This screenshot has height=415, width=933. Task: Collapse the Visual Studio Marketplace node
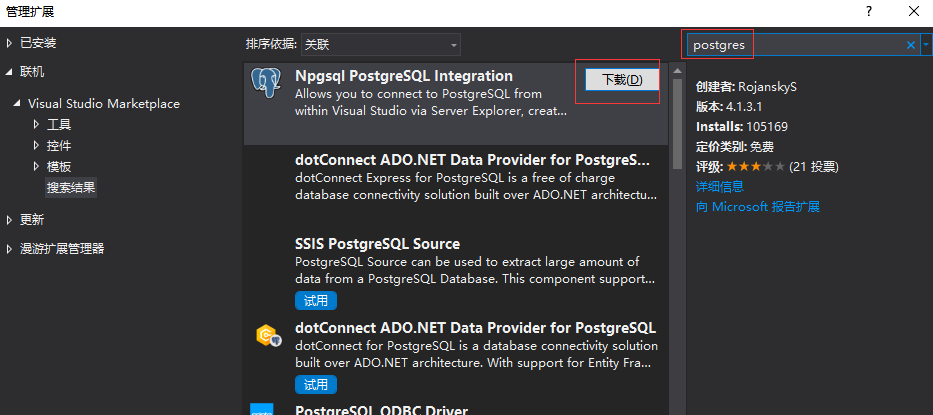coord(17,104)
